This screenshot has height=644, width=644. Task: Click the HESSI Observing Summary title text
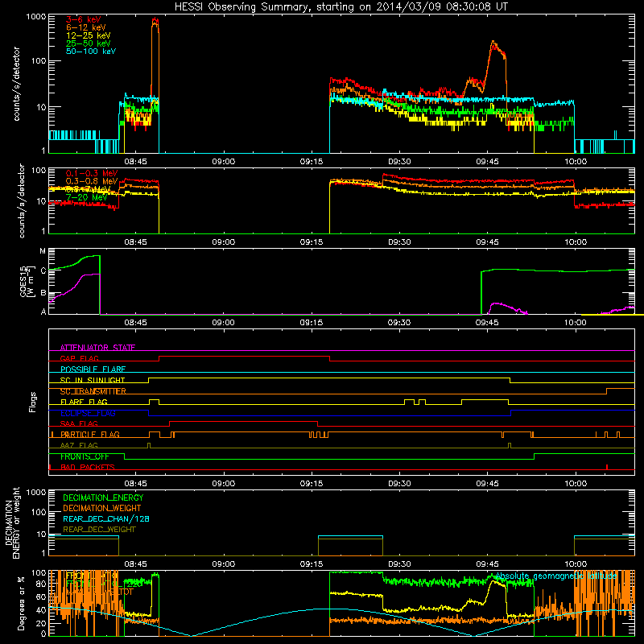pos(341,7)
